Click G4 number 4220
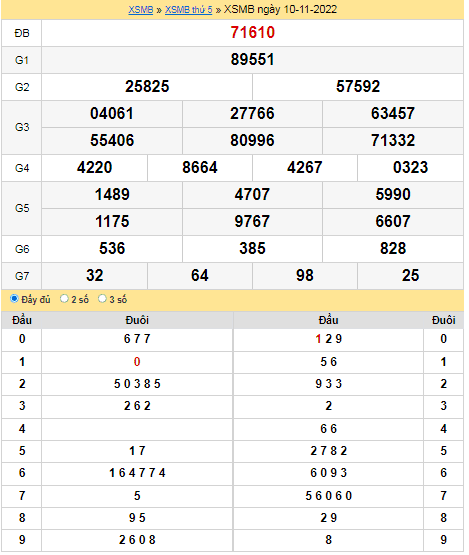This screenshot has width=469, height=555. [95, 168]
